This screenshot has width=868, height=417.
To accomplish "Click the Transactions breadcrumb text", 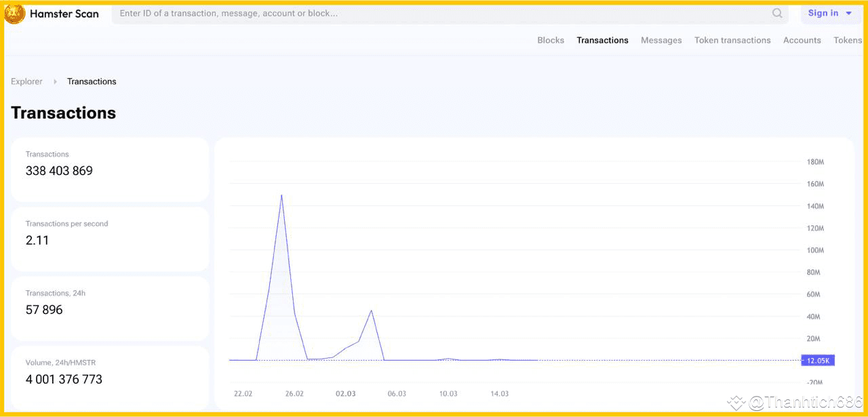I will (x=92, y=81).
